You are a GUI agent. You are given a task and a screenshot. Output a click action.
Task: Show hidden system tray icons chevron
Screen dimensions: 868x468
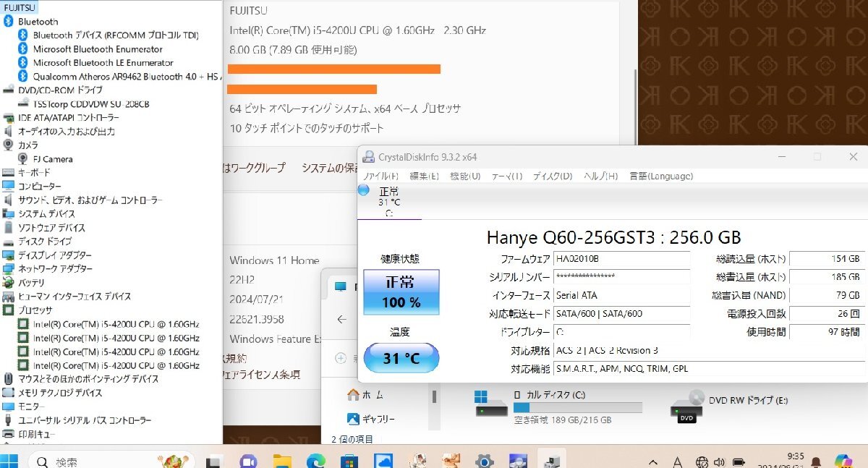(x=654, y=461)
